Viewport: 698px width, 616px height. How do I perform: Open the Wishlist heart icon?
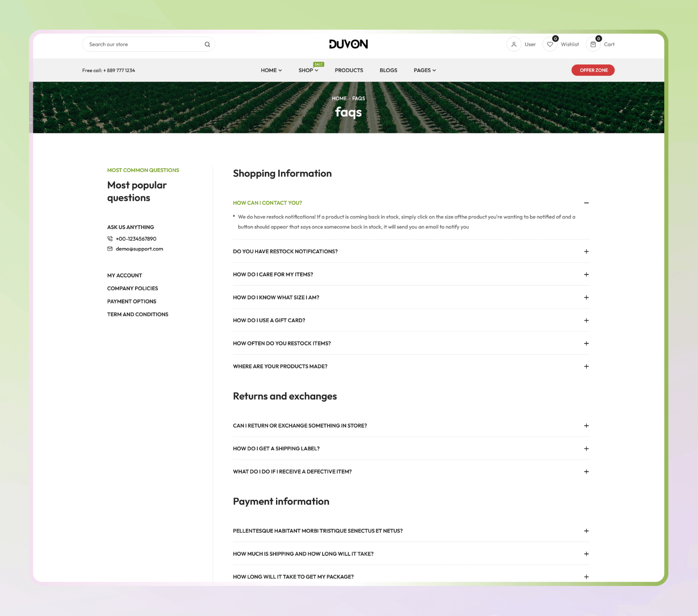pyautogui.click(x=550, y=44)
